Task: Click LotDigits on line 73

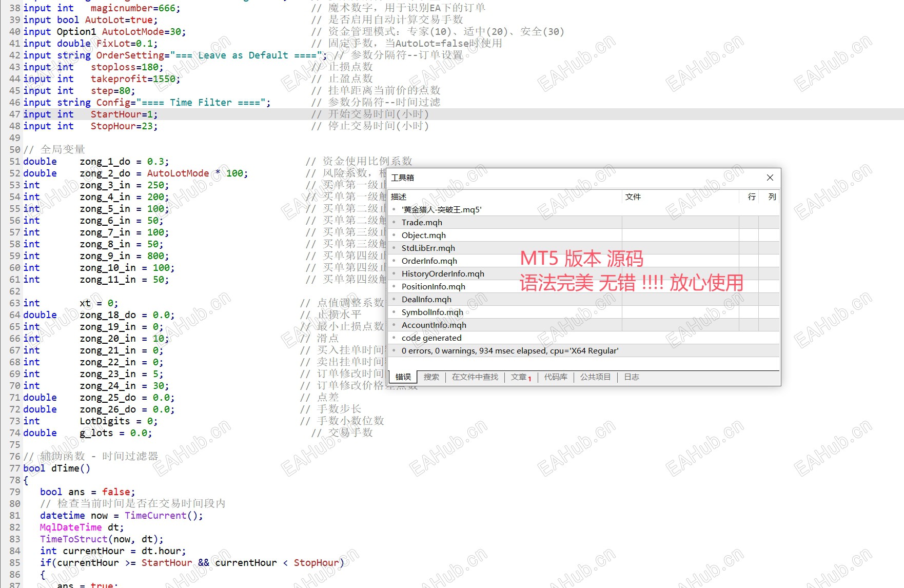Action: [105, 421]
